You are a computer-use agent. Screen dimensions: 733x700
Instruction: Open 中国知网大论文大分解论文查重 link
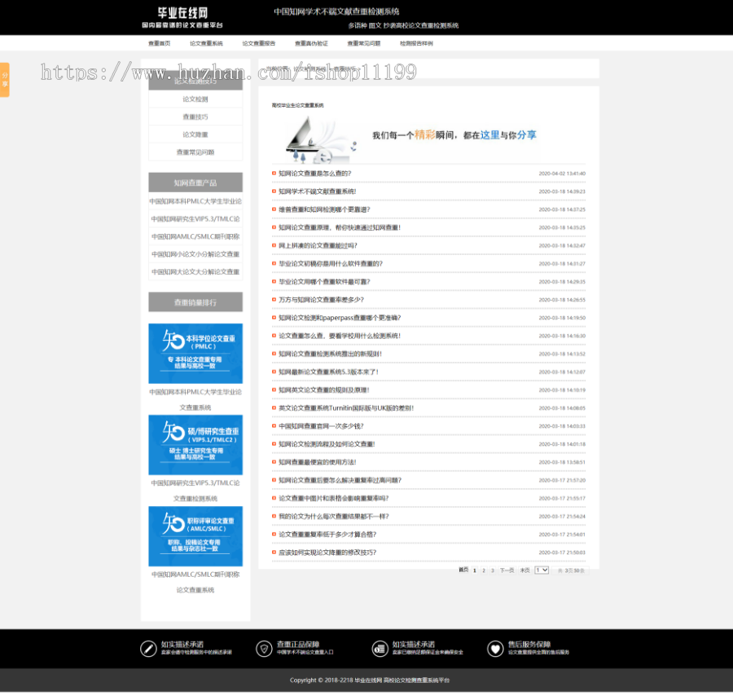[x=195, y=271]
